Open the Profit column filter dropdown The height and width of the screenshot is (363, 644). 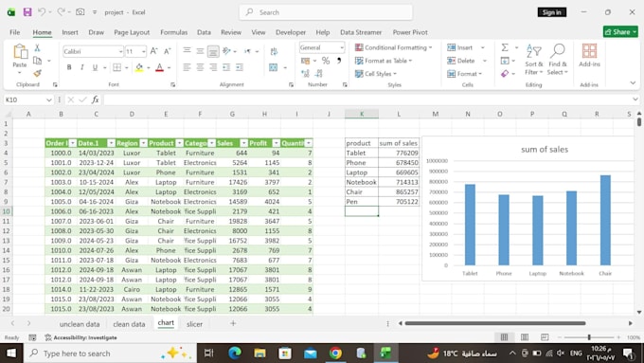(277, 143)
